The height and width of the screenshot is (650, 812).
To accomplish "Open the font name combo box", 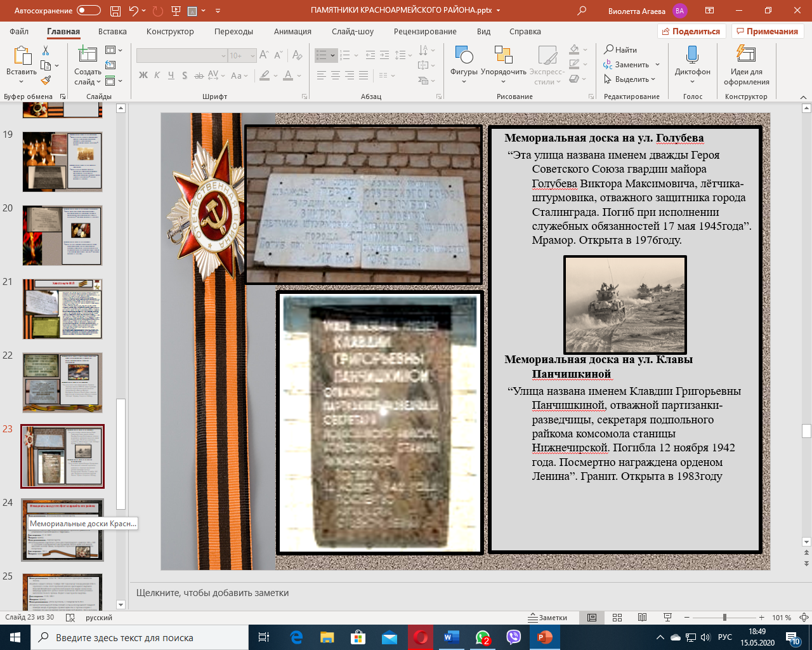I will [x=181, y=56].
